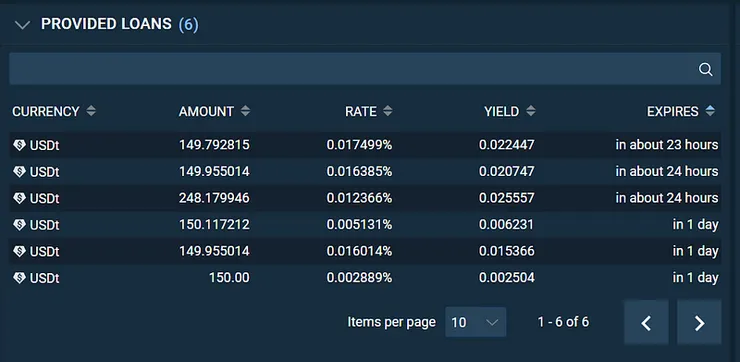Screen dimensions: 740x362
Task: Focus the loans search input field
Action: 365,69
